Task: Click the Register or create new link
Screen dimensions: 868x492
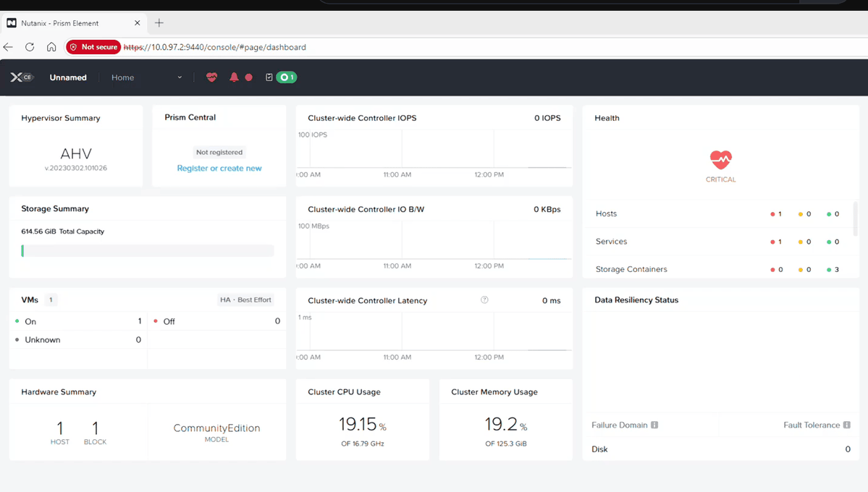Action: coord(219,169)
